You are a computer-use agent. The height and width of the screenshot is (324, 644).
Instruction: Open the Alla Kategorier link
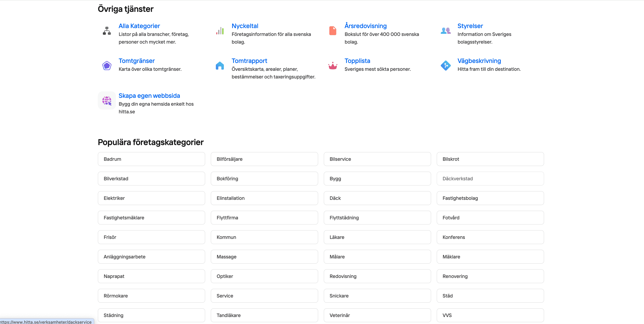coord(139,26)
